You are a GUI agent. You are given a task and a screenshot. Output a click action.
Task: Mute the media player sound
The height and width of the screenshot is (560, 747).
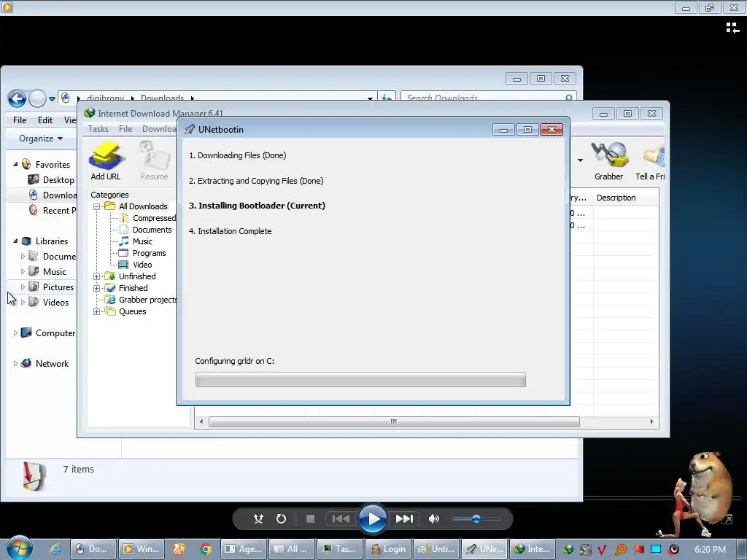click(x=433, y=518)
